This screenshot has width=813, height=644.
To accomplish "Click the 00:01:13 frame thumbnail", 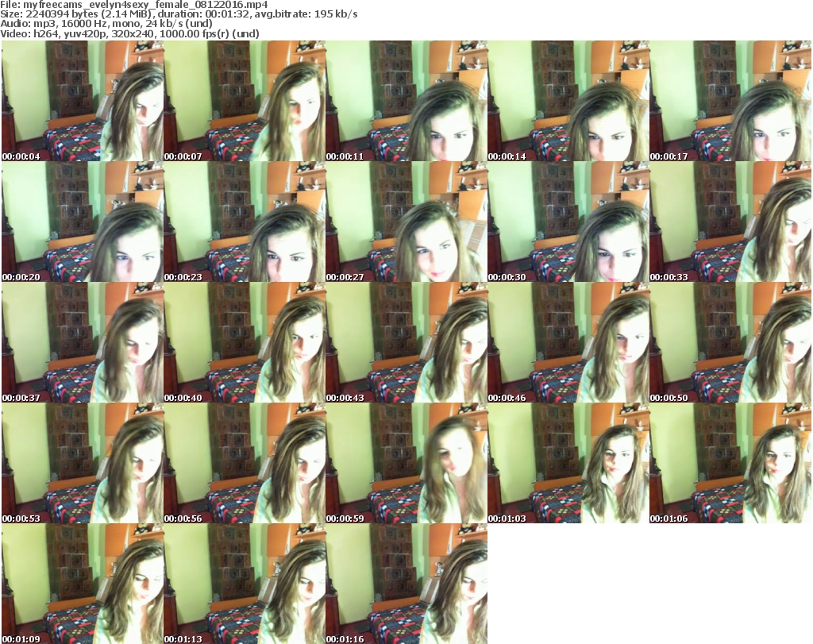I will click(245, 584).
